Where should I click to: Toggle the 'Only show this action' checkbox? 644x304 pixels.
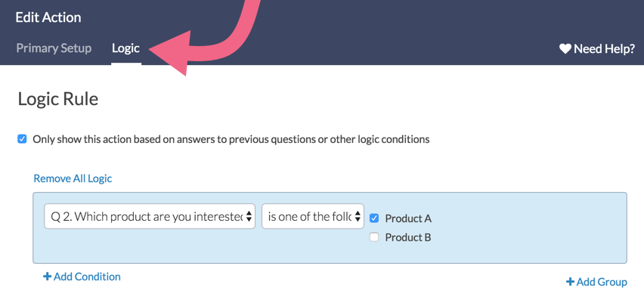[x=22, y=139]
